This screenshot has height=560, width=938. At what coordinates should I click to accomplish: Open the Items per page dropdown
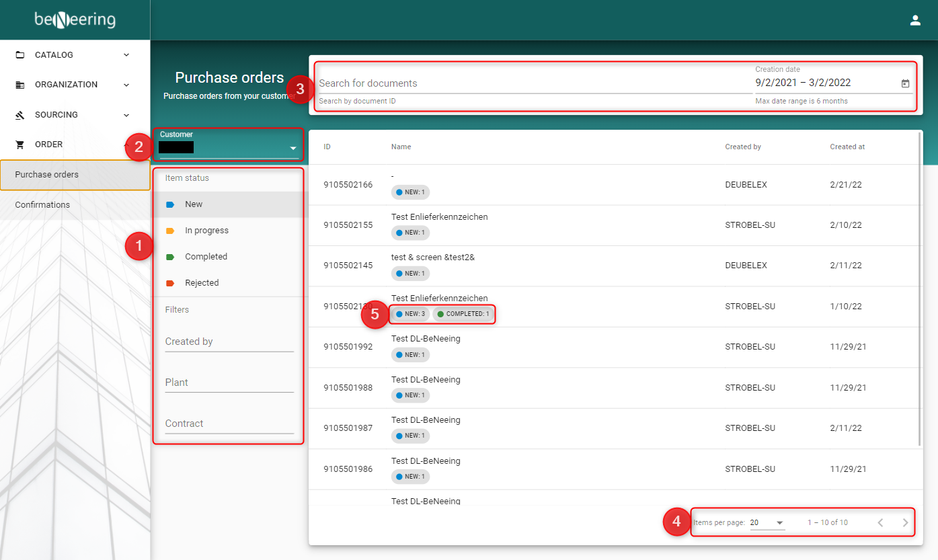point(767,522)
